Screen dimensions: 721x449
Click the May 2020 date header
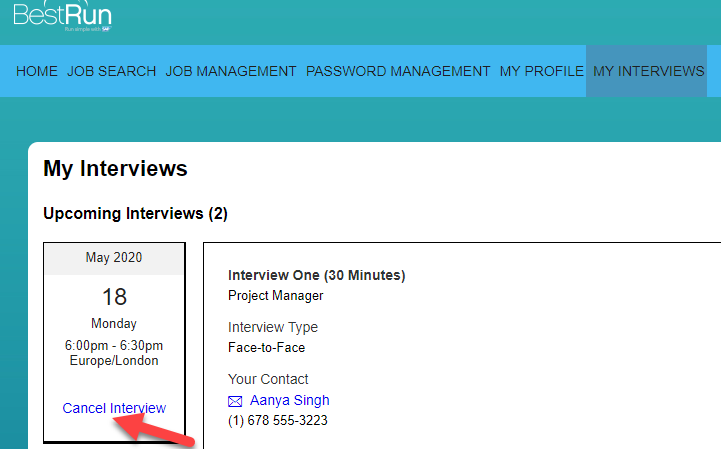tap(114, 257)
